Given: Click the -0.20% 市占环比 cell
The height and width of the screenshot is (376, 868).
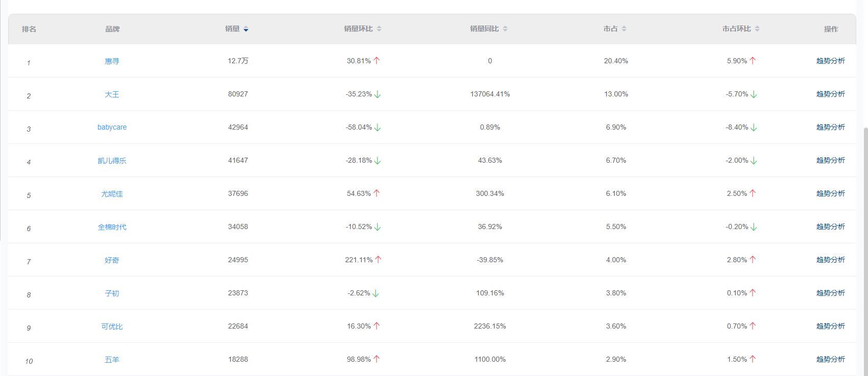Looking at the screenshot, I should coord(737,227).
